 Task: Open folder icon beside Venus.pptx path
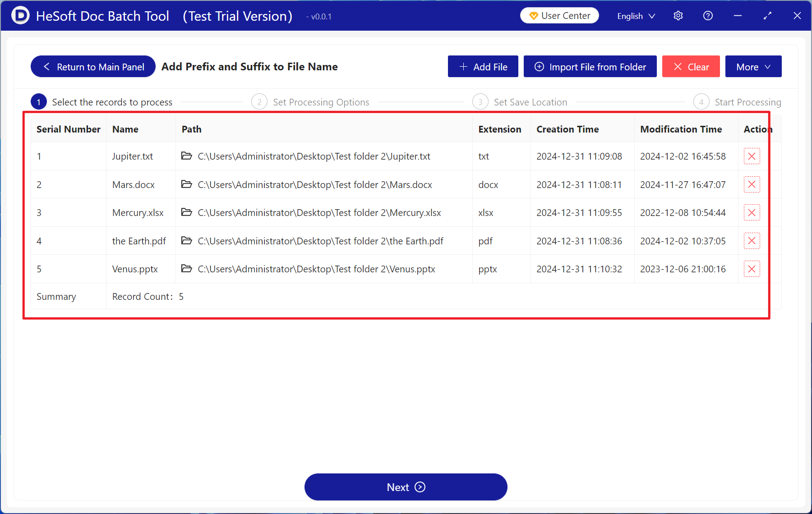point(186,269)
